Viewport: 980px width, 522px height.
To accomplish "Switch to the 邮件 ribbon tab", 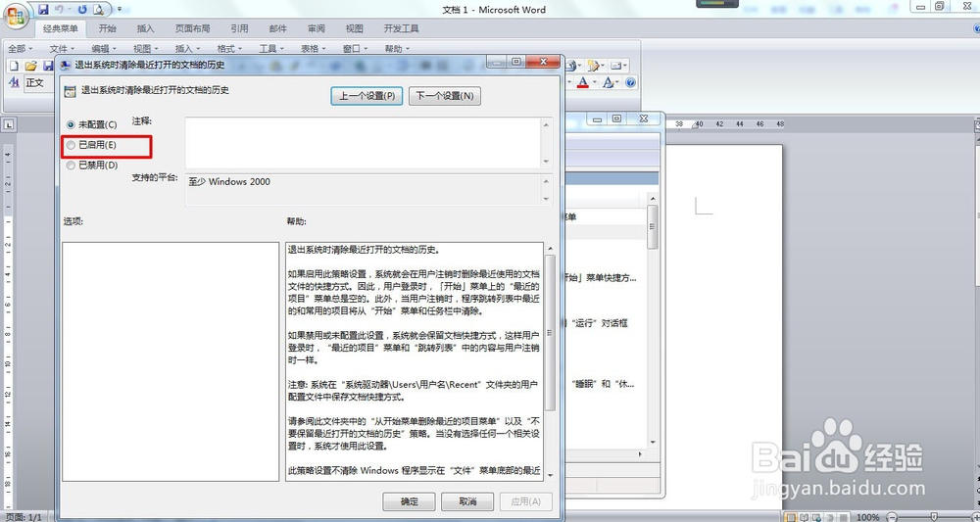I will 278,28.
